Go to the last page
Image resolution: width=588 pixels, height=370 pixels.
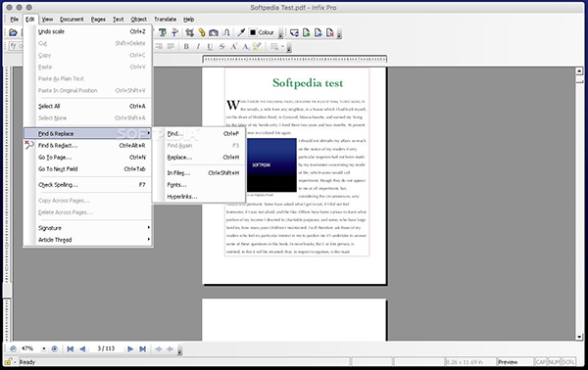(142, 349)
